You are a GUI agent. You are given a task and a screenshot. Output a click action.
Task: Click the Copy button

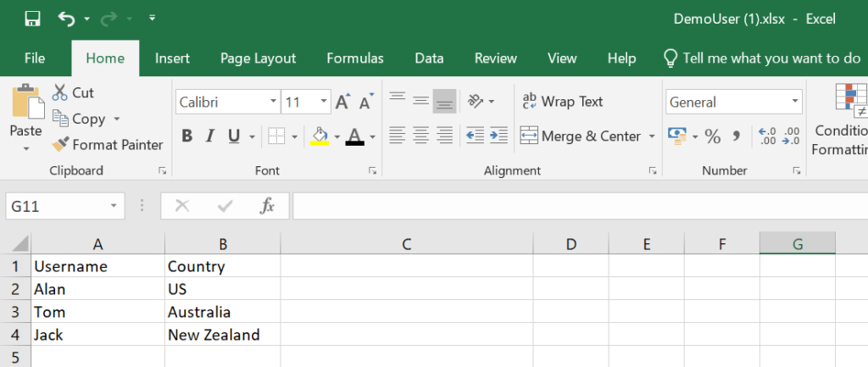(x=80, y=119)
